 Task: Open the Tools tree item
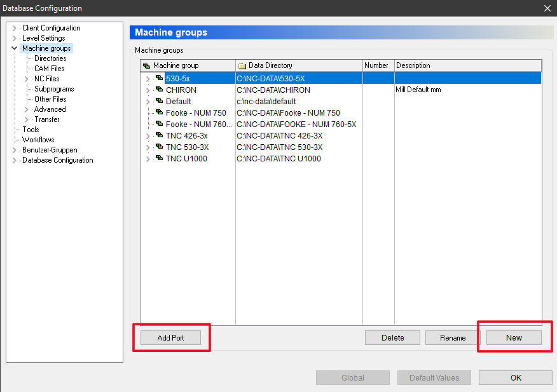[x=31, y=130]
